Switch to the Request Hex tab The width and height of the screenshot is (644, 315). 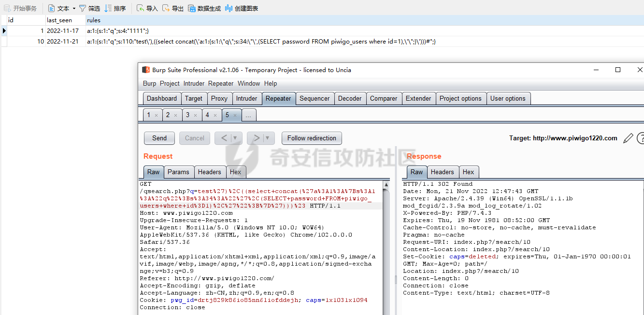click(x=236, y=172)
